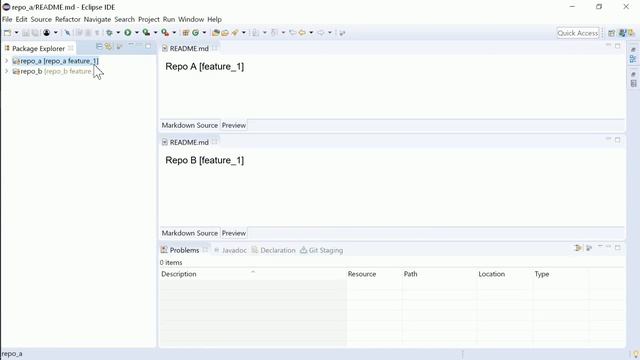Click the Open Type toolbar icon
This screenshot has width=640, height=360.
(x=216, y=33)
